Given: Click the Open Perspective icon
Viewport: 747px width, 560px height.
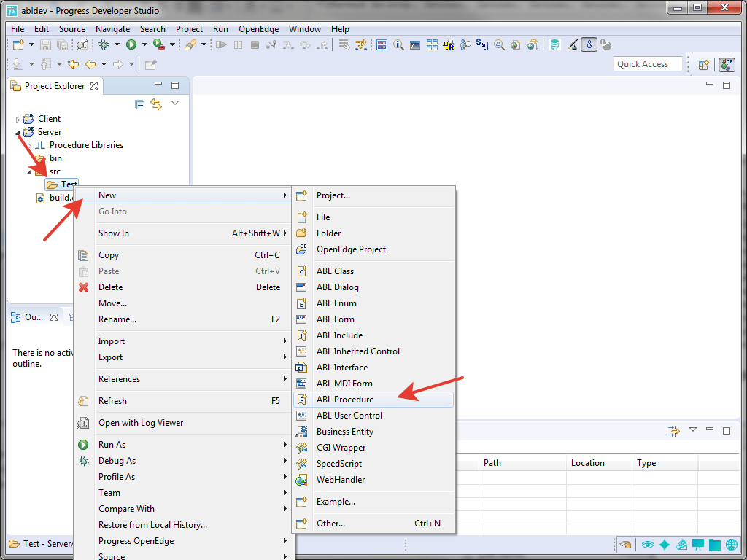Looking at the screenshot, I should click(704, 65).
